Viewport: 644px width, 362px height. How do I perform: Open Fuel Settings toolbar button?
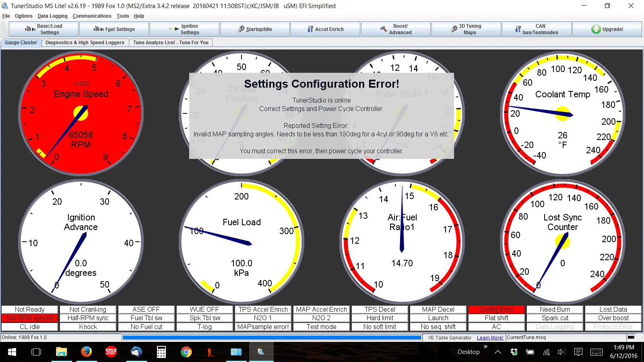(114, 29)
